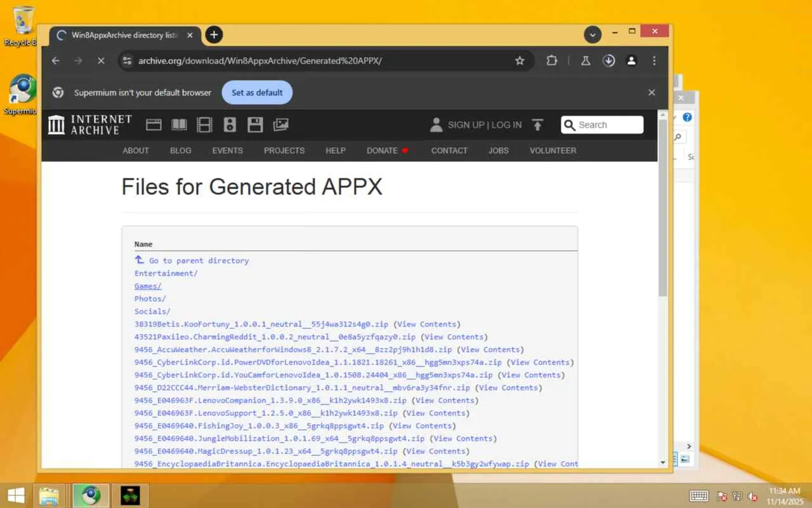View Contents of the LenovoCompanion zip
The width and height of the screenshot is (812, 508).
pyautogui.click(x=445, y=400)
